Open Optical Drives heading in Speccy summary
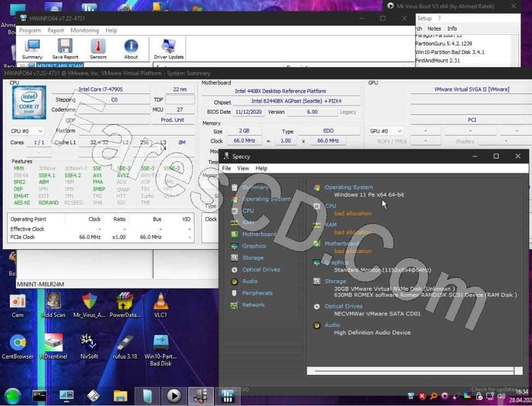 343,307
